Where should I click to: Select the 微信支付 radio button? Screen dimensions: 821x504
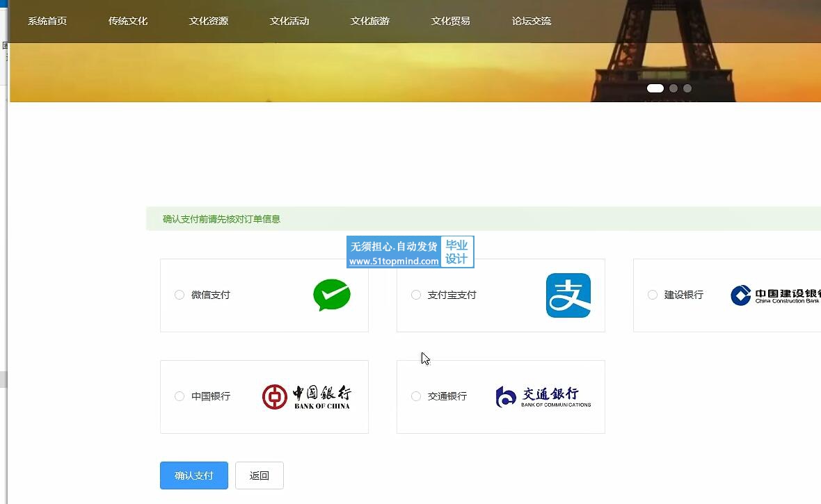coord(180,295)
